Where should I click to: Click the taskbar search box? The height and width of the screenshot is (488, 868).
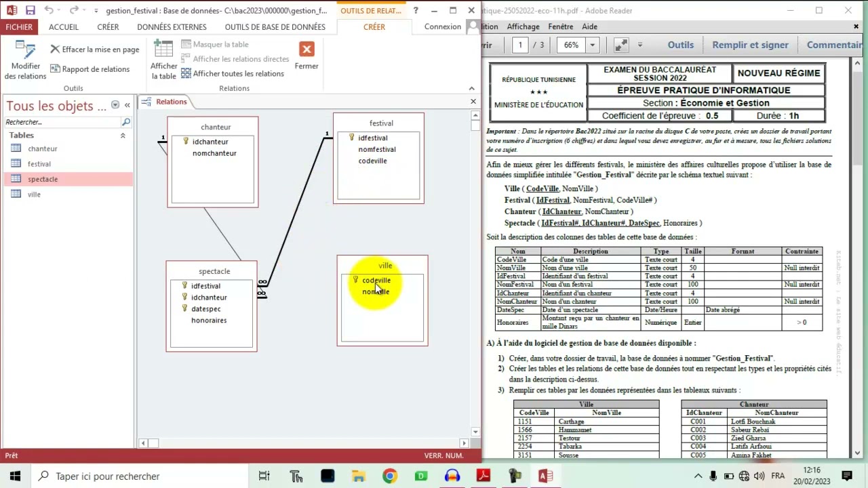click(x=139, y=476)
